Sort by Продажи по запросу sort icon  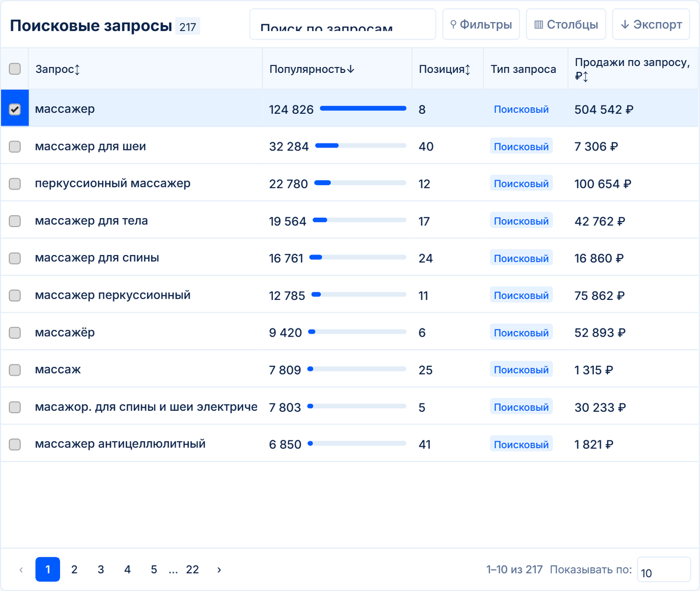click(x=586, y=76)
